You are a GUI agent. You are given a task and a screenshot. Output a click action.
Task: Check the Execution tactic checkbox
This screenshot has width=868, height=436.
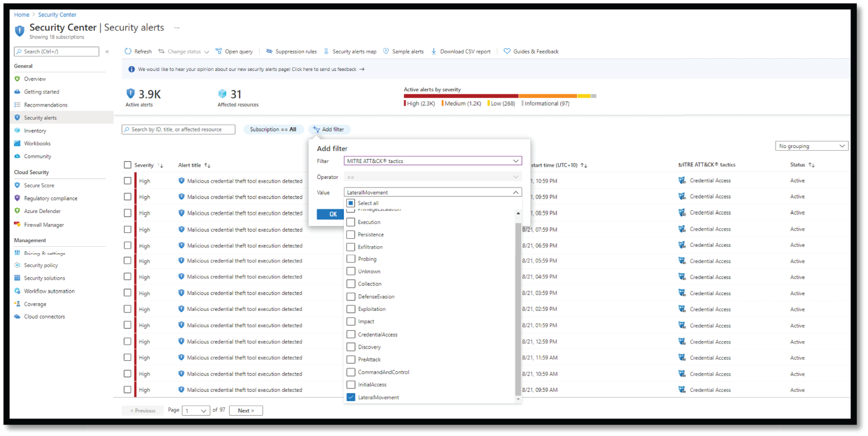pos(351,222)
